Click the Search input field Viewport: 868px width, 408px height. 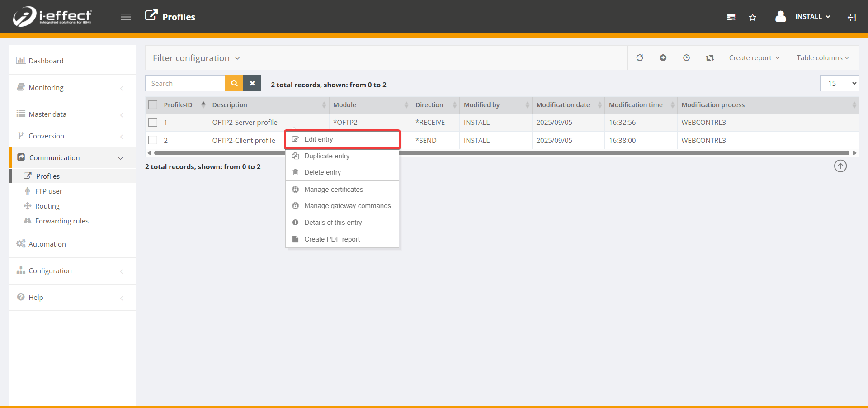(185, 83)
